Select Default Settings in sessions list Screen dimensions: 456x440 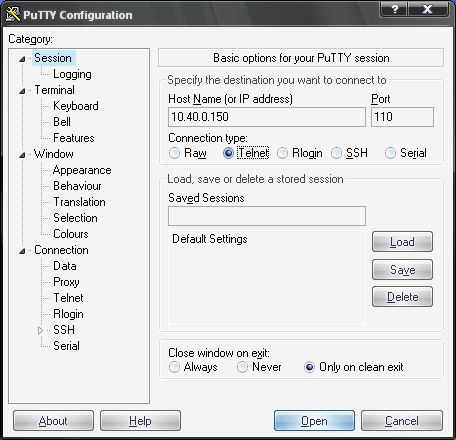click(210, 239)
